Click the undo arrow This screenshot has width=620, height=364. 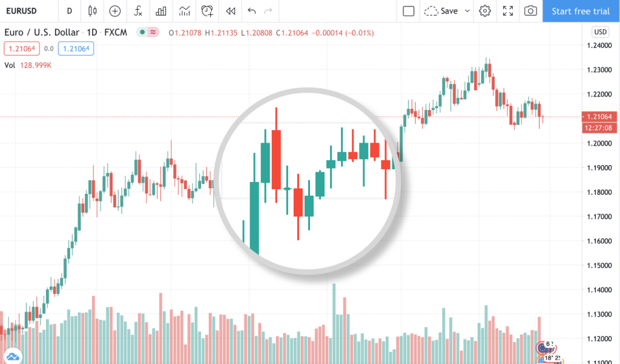pos(252,11)
